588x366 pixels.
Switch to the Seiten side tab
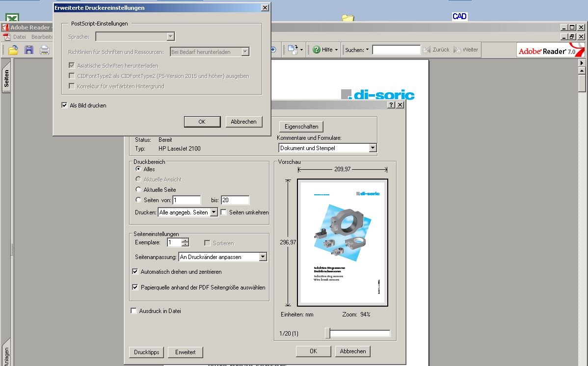pyautogui.click(x=6, y=79)
